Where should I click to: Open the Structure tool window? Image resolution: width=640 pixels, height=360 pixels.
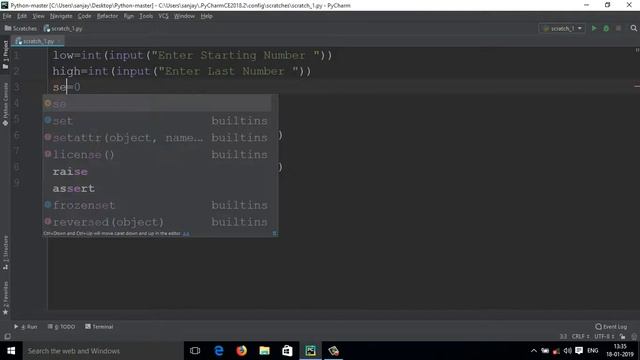click(x=5, y=252)
